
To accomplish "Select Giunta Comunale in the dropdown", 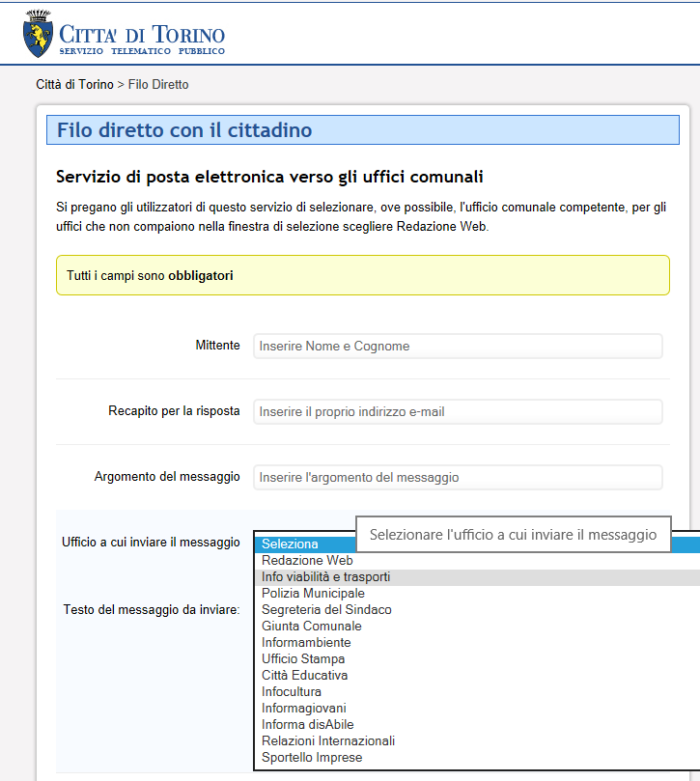I will (x=311, y=626).
